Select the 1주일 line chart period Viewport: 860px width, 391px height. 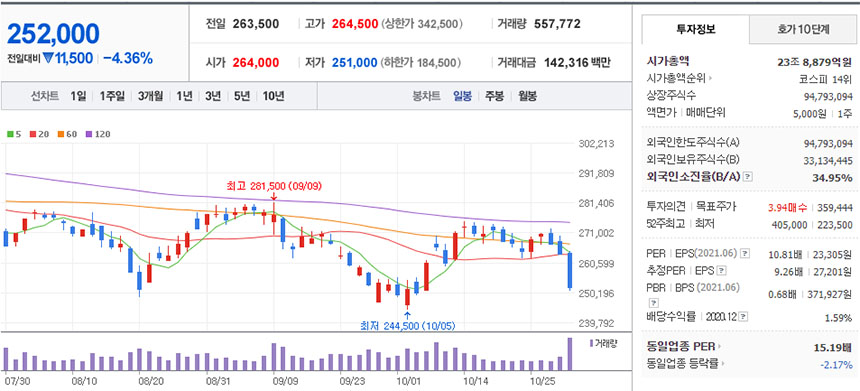click(x=112, y=97)
